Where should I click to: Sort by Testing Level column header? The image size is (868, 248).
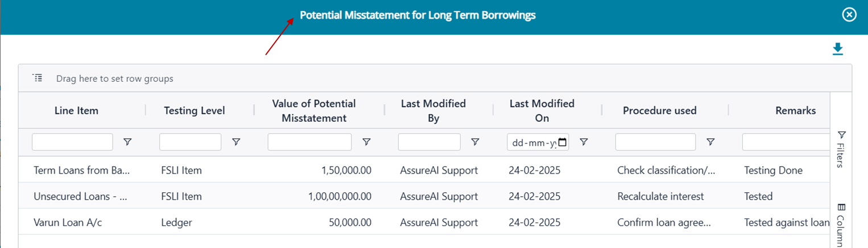click(x=194, y=110)
